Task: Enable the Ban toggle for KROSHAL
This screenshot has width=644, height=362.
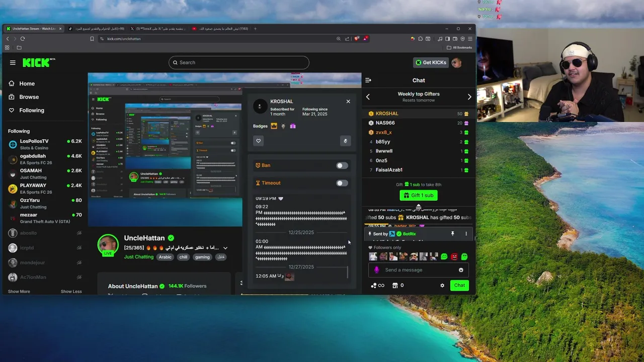Action: click(342, 165)
